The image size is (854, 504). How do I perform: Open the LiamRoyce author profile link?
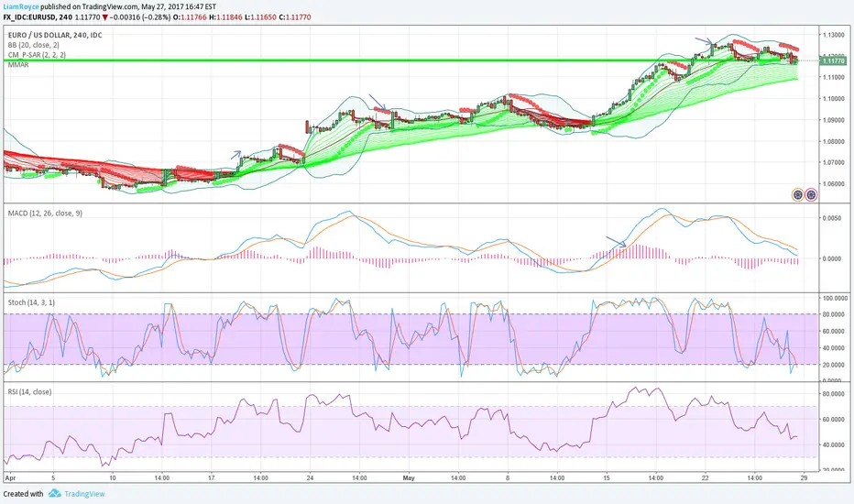pyautogui.click(x=21, y=7)
